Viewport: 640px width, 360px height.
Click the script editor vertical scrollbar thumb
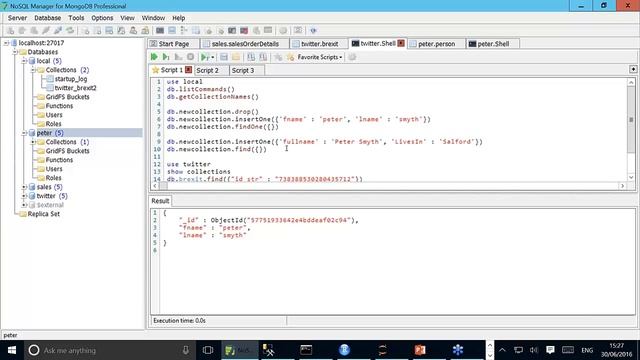click(631, 120)
